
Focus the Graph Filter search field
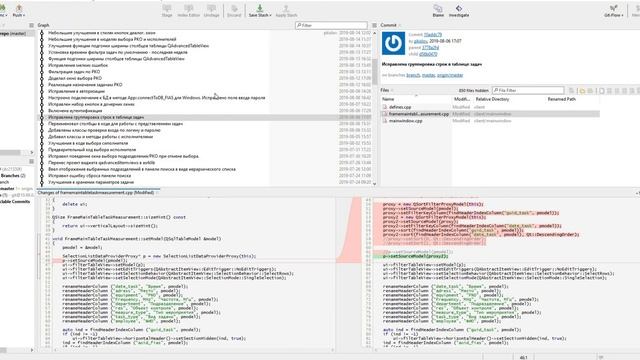331,25
